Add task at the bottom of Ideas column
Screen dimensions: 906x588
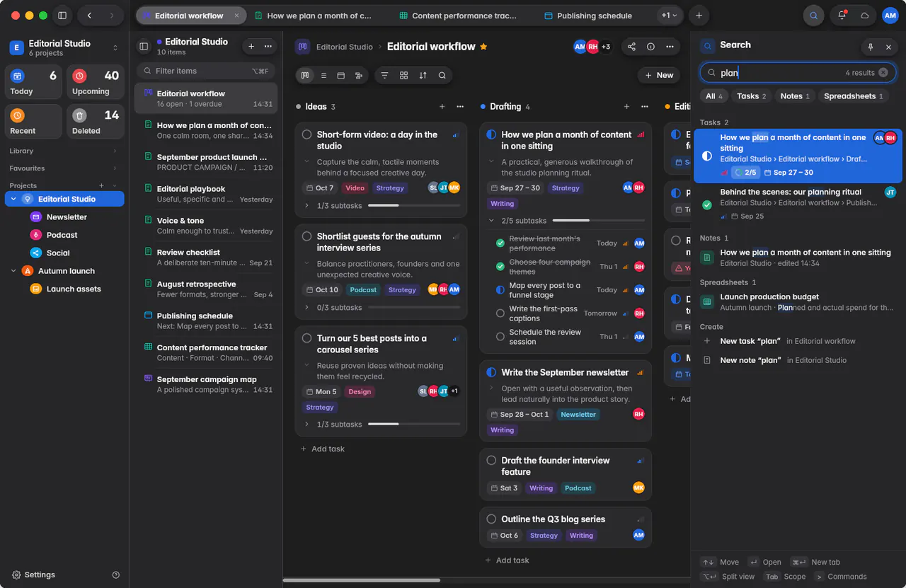pyautogui.click(x=323, y=449)
